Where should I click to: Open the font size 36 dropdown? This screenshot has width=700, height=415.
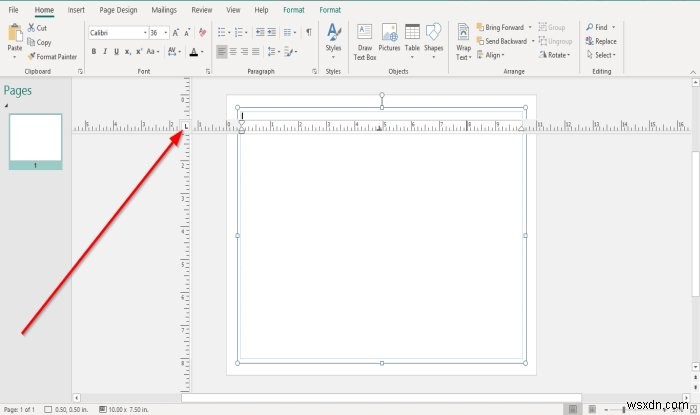(166, 33)
